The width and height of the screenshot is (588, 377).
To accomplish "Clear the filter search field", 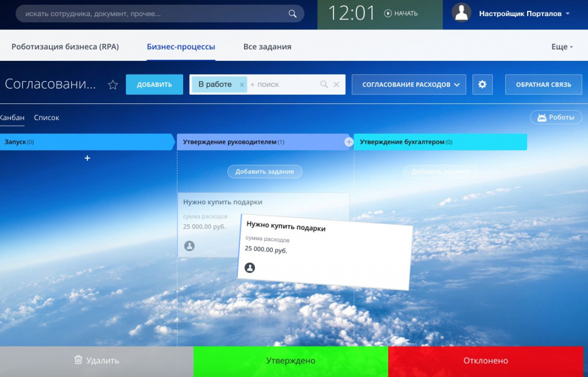I will [336, 84].
